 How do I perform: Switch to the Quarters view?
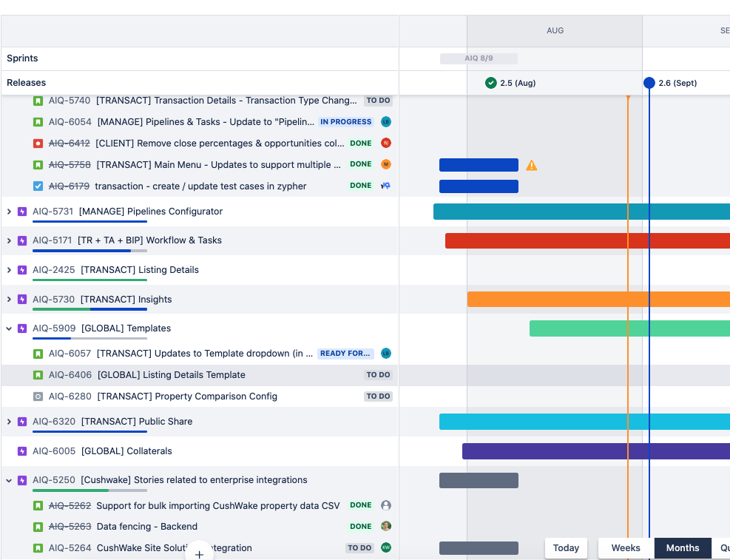724,548
